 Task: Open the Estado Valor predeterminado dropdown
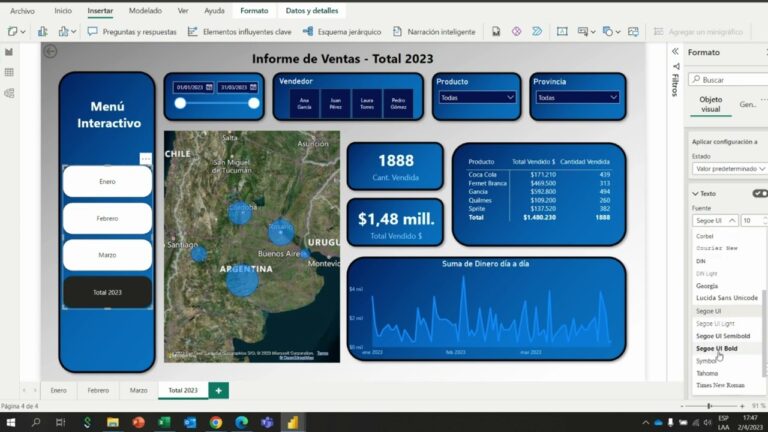click(729, 168)
